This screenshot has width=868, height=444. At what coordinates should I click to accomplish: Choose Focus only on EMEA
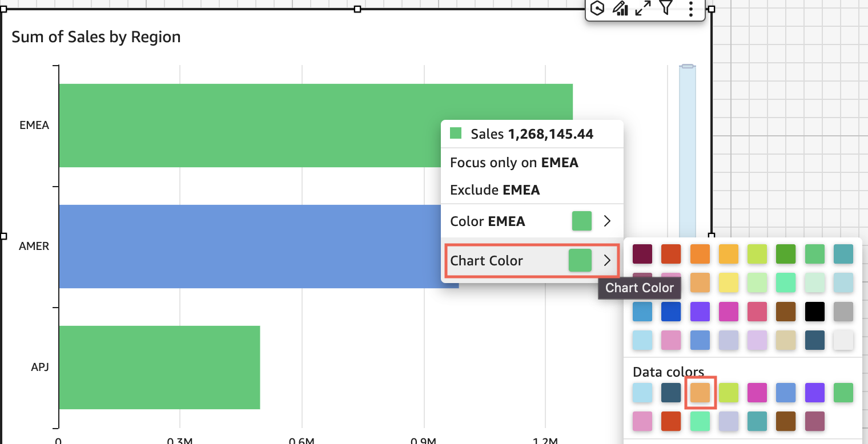[x=514, y=163]
